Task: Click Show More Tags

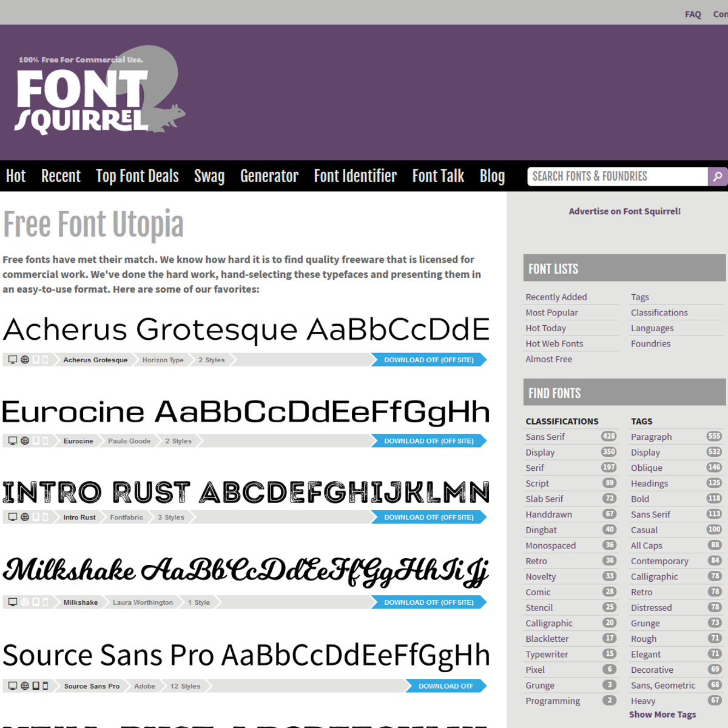Action: click(662, 715)
